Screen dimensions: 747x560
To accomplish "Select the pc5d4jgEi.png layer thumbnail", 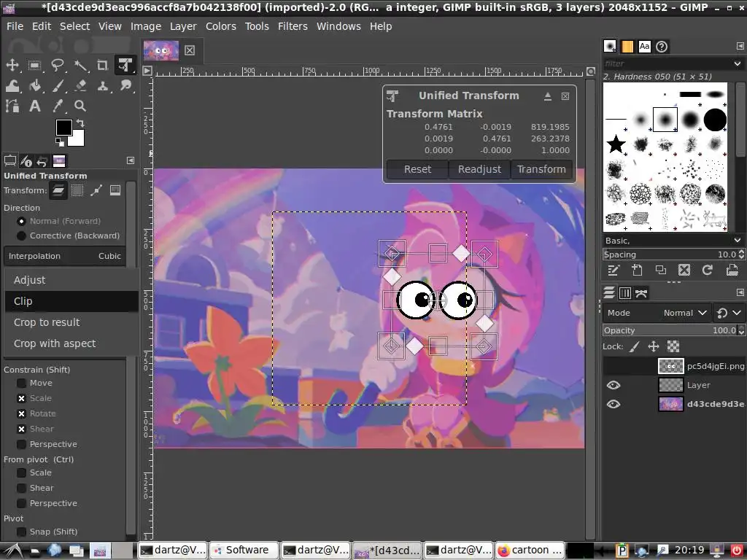I will tap(671, 366).
